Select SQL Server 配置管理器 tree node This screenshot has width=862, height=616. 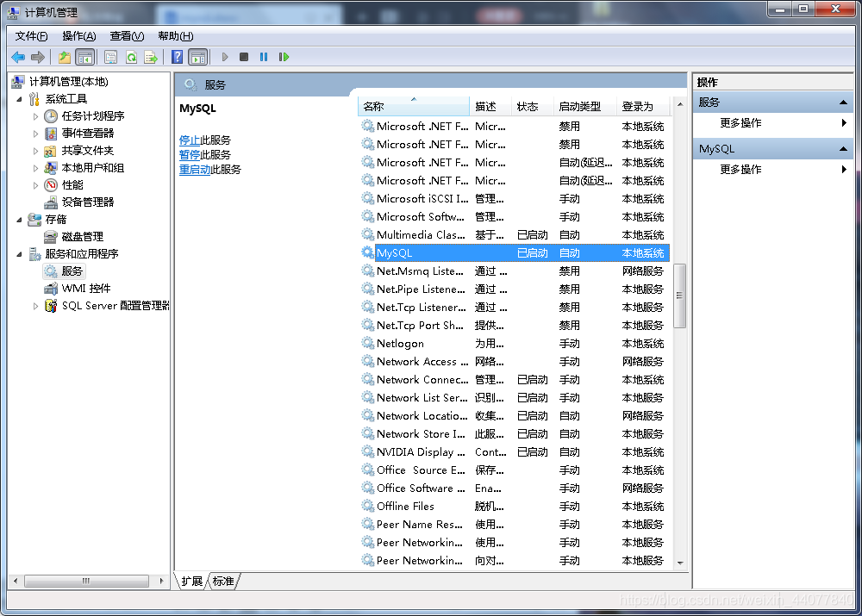coord(115,306)
